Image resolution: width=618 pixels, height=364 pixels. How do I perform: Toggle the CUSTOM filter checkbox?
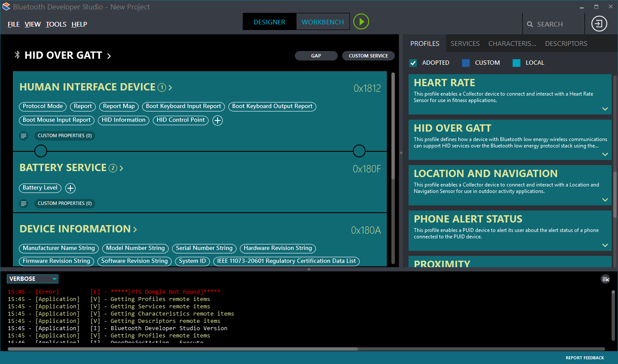[466, 63]
